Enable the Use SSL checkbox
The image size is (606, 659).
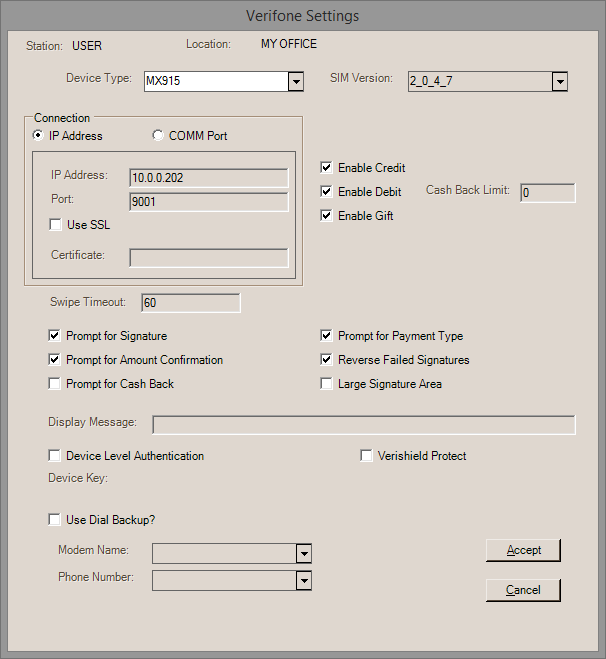(55, 224)
